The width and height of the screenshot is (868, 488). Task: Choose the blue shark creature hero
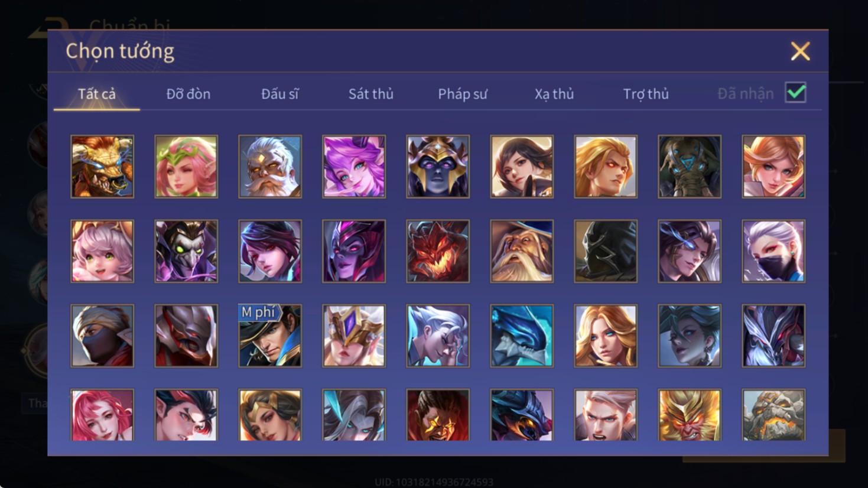522,336
